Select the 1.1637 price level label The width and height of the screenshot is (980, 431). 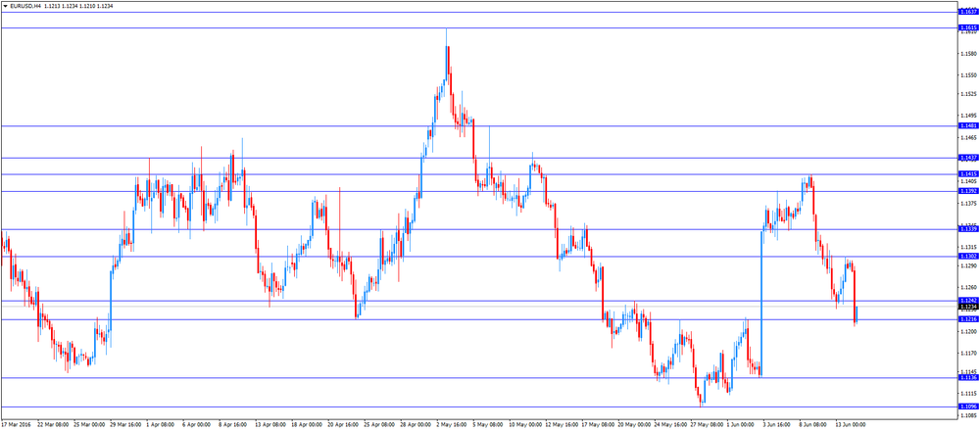pyautogui.click(x=968, y=12)
